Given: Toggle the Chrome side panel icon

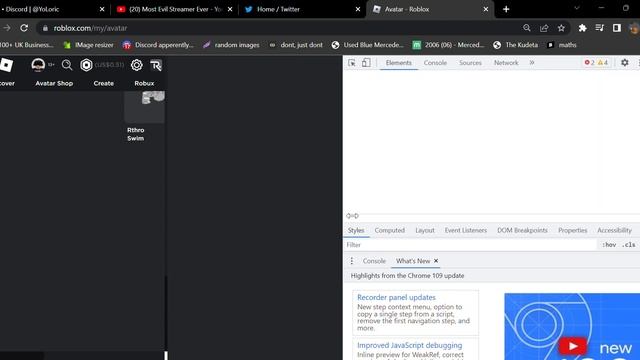Looking at the screenshot, I should 617,28.
